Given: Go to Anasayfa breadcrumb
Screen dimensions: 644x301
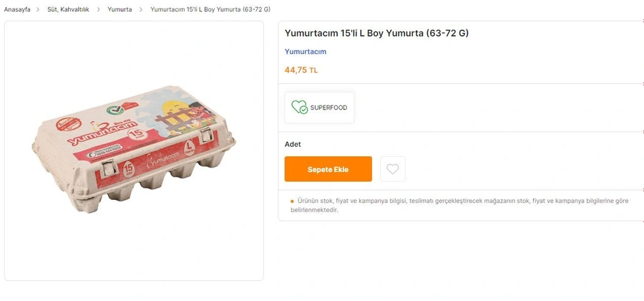Looking at the screenshot, I should coord(17,9).
